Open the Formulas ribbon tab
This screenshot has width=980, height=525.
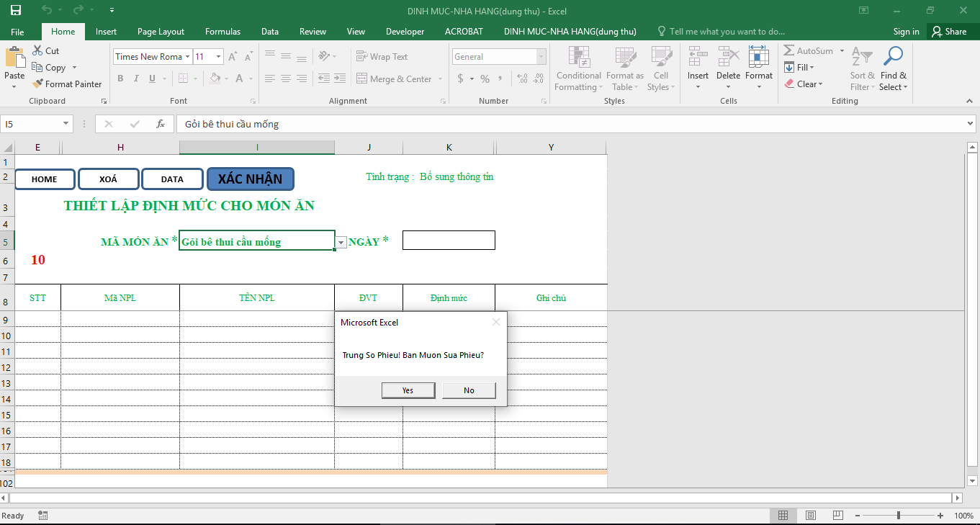pos(222,32)
